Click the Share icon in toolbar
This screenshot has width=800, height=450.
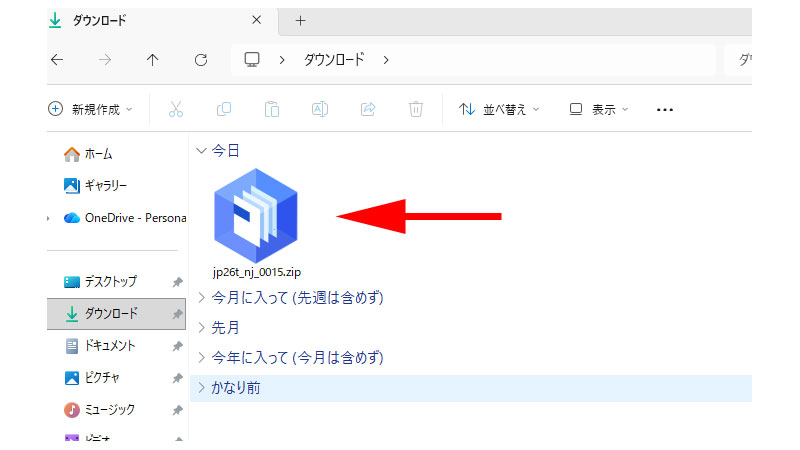tap(368, 109)
